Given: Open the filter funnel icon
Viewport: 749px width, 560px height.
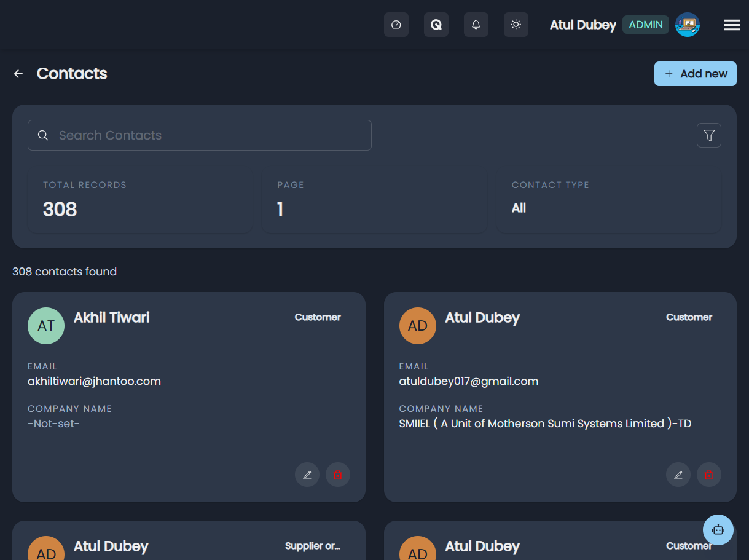Looking at the screenshot, I should tap(709, 135).
